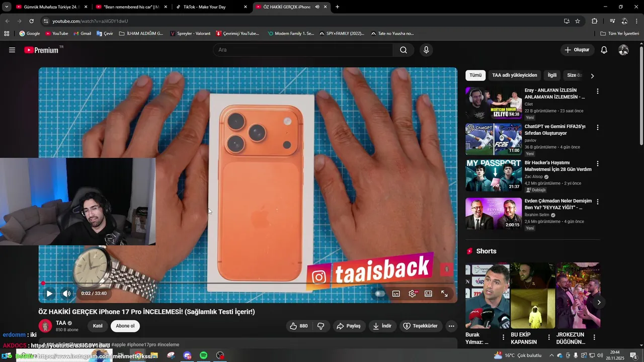Open Spotify from the taskbar
Screen dimensions: 644x362
(x=203, y=355)
